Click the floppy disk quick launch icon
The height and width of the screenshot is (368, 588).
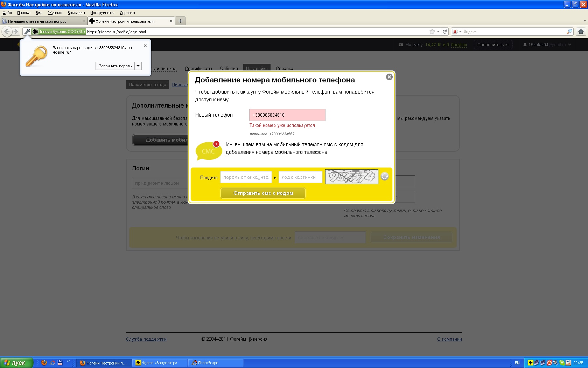(x=60, y=363)
